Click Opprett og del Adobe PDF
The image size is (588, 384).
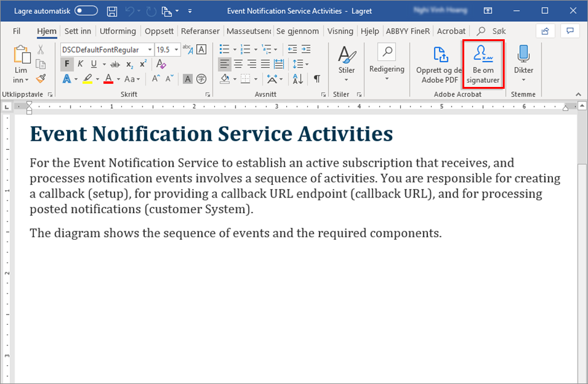439,65
